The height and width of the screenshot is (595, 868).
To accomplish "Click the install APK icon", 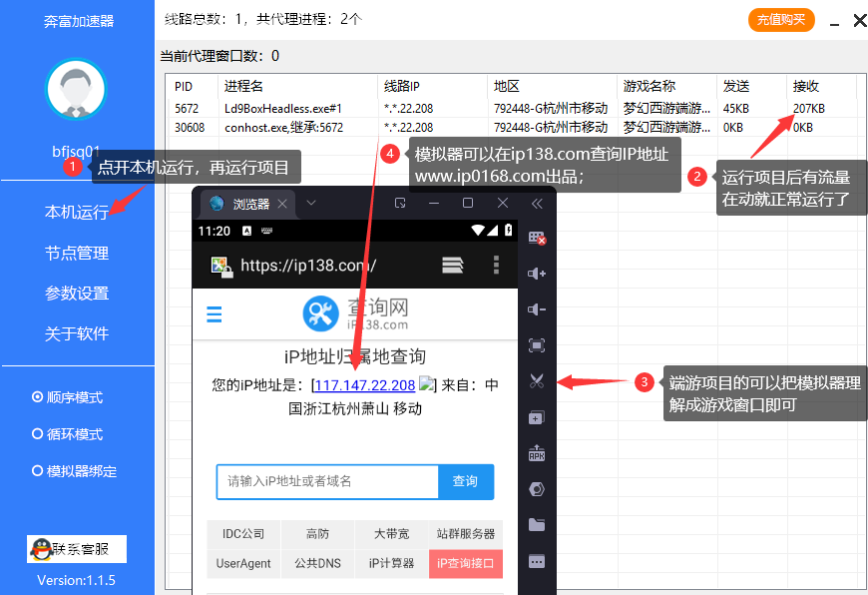I will [x=537, y=453].
